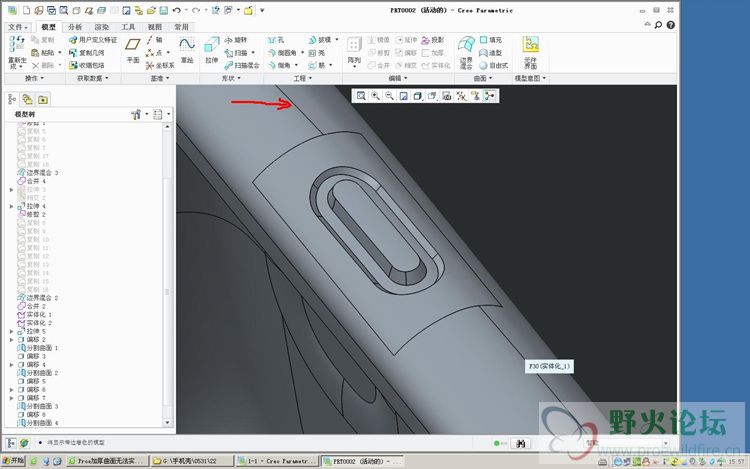Open the Component Interface (元件界面) tool

point(530,52)
